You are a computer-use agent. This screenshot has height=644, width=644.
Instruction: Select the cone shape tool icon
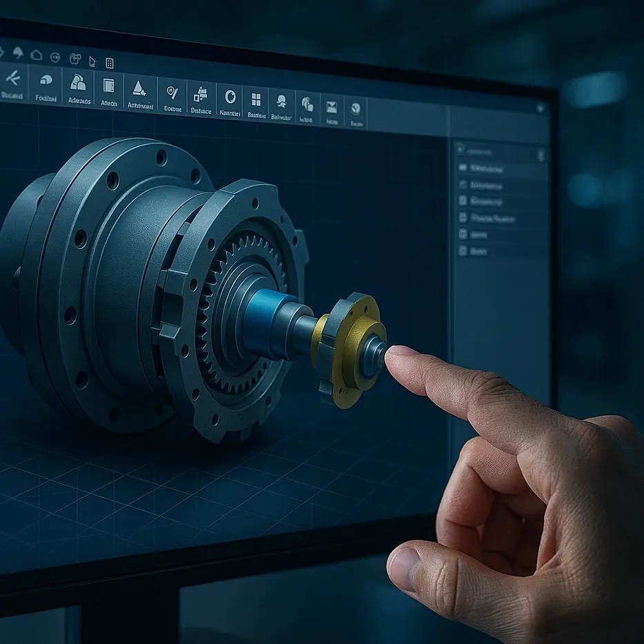pos(139,87)
